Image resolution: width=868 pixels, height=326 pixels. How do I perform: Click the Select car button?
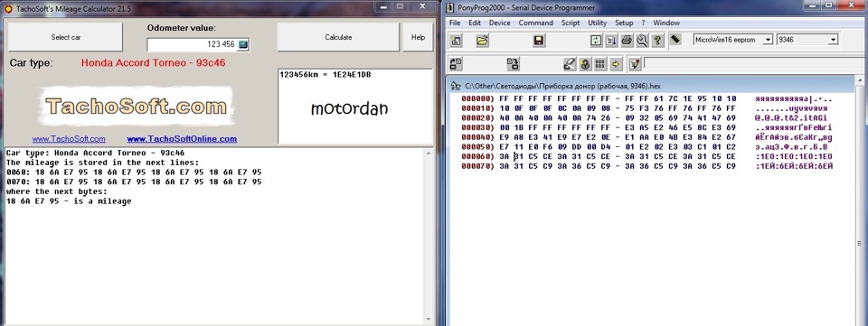(x=65, y=37)
